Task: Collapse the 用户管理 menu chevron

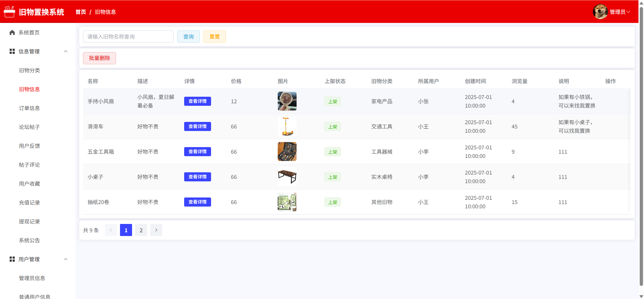Action: 66,259
